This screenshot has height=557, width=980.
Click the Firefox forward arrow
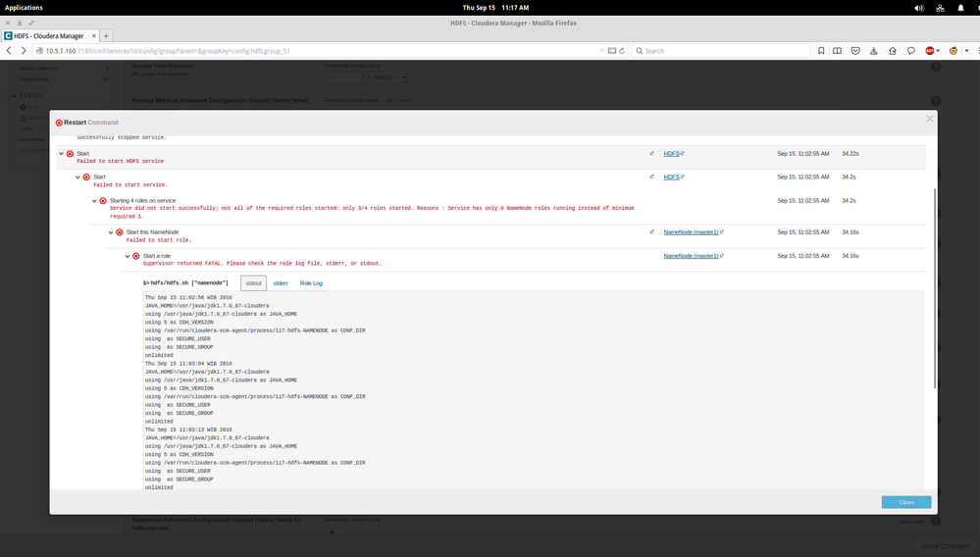click(x=24, y=51)
